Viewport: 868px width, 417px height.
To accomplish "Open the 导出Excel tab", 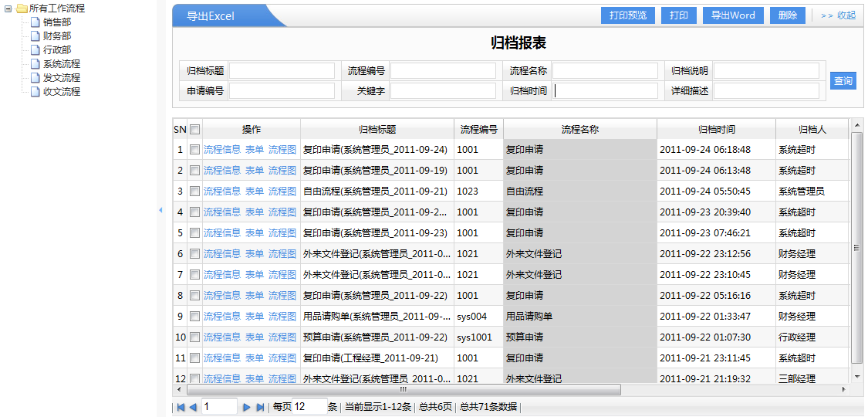I will (x=211, y=16).
